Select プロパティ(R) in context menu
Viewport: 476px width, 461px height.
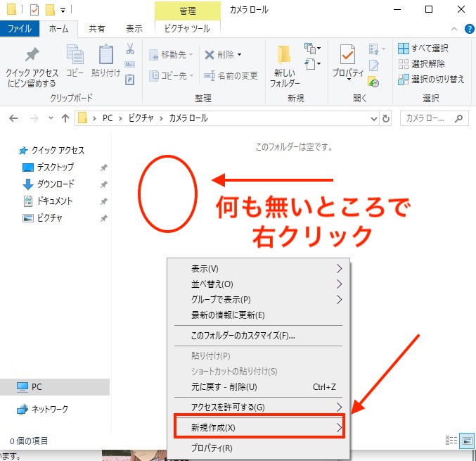click(212, 448)
